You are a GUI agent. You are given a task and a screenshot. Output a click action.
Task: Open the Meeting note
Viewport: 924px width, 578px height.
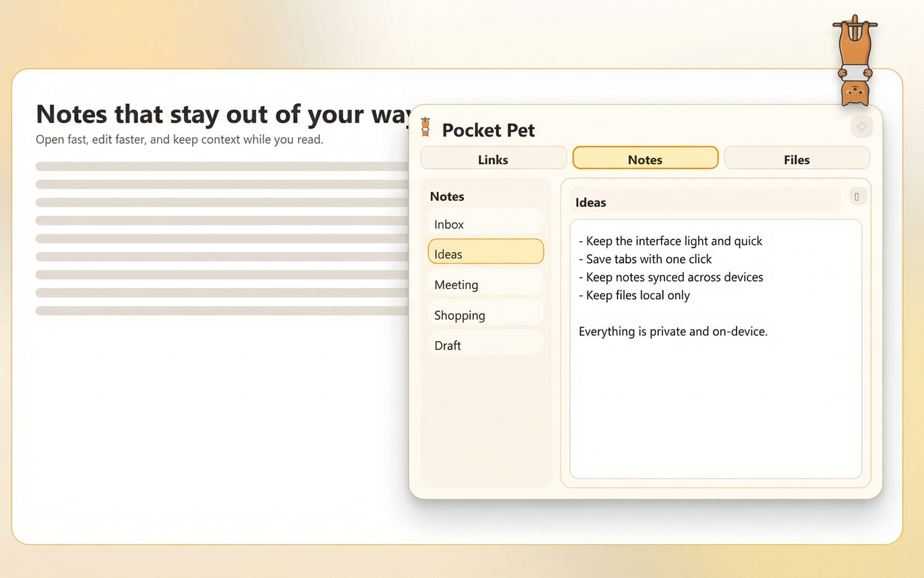(486, 284)
